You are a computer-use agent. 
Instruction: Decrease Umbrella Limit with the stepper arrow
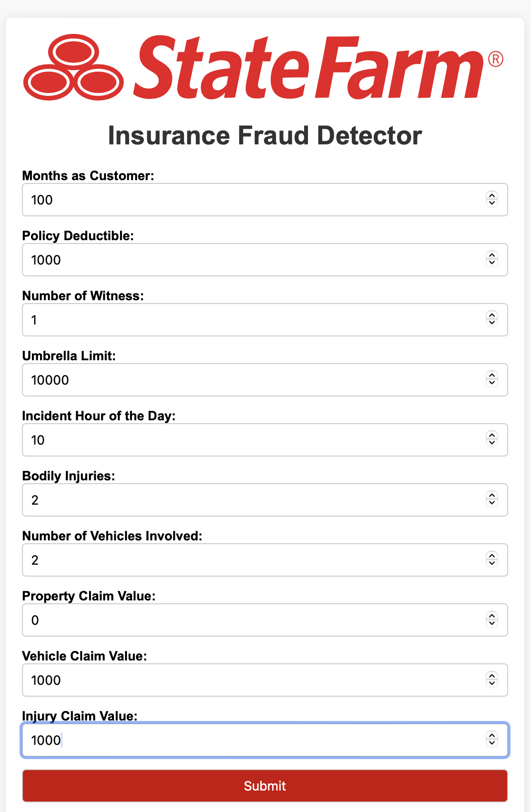tap(492, 383)
